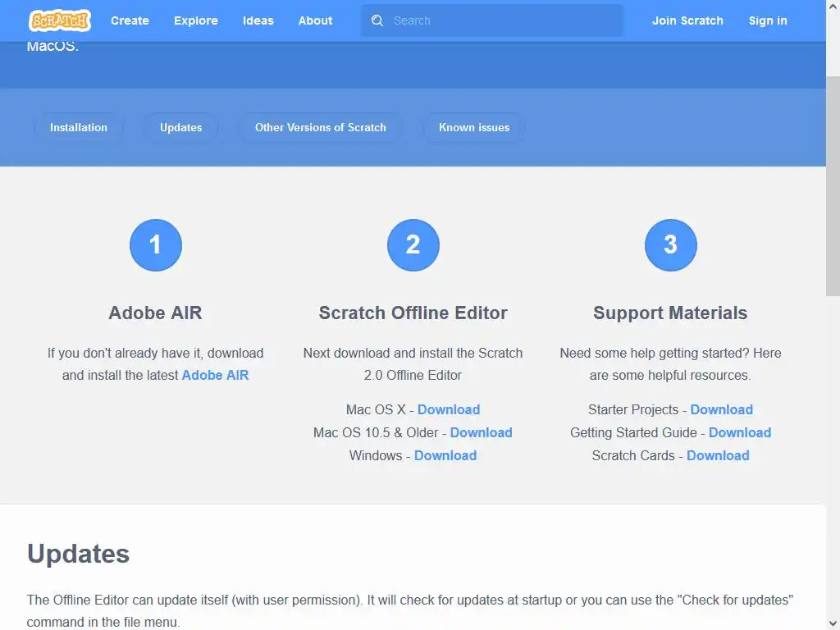Click the large Updates heading
Viewport: 840px width, 630px height.
click(78, 554)
